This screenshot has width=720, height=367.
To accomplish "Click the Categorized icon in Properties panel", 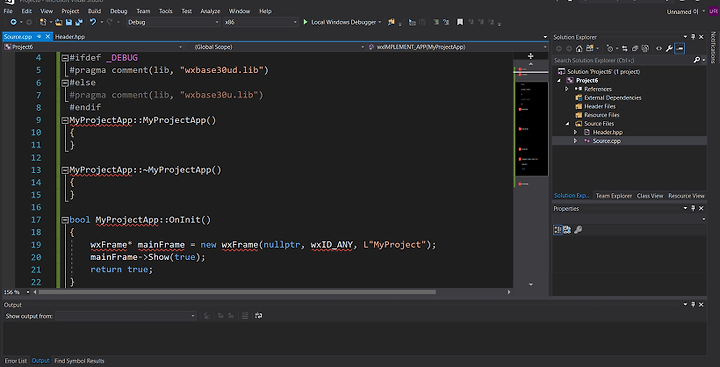I will 557,230.
